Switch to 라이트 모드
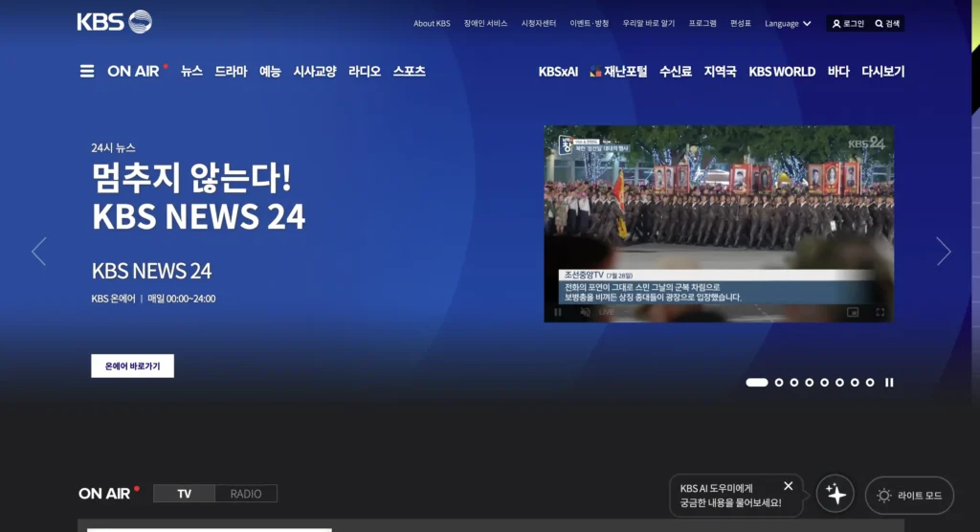 tap(909, 495)
